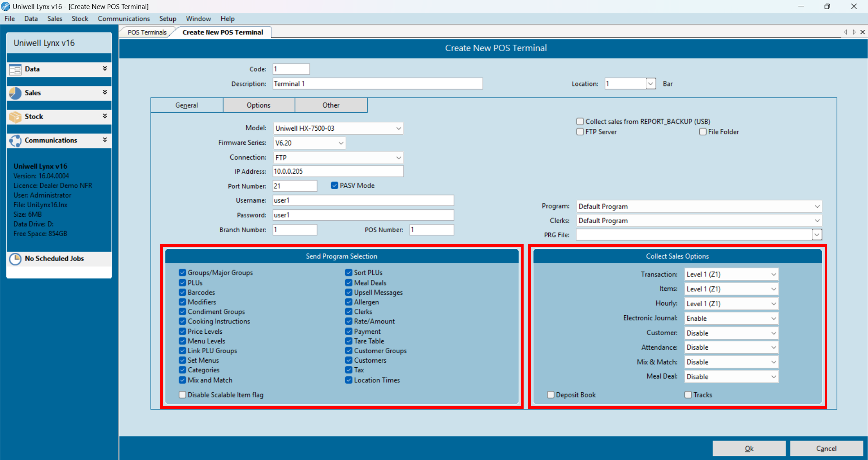Click the Communications network icon

point(15,141)
